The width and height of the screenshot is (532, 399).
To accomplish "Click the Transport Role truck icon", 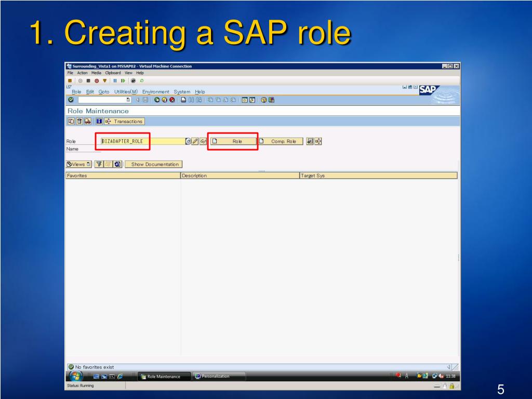I will coord(87,121).
